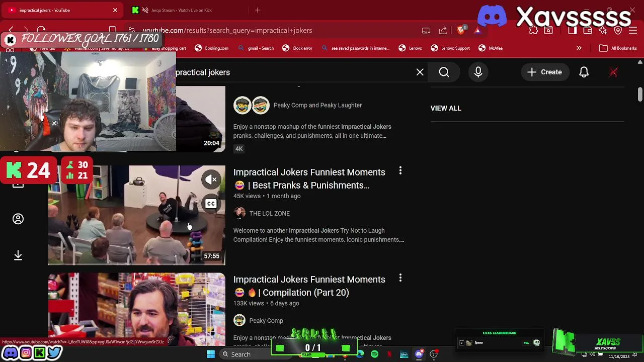Open the All Bookmarks folder
This screenshot has height=362, width=644.
coord(618,48)
